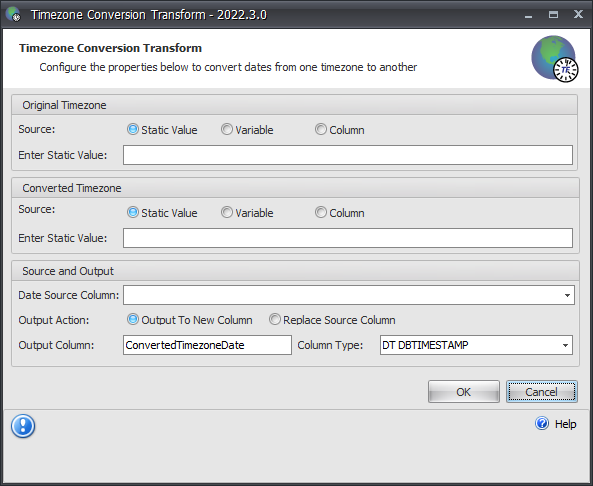Click the Column Type label
The height and width of the screenshot is (486, 593).
[330, 345]
